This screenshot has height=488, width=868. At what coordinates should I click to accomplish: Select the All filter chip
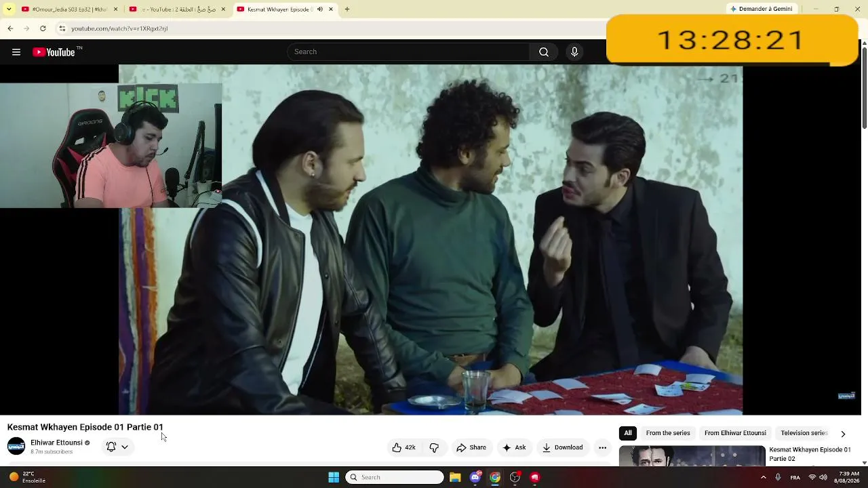tap(628, 433)
